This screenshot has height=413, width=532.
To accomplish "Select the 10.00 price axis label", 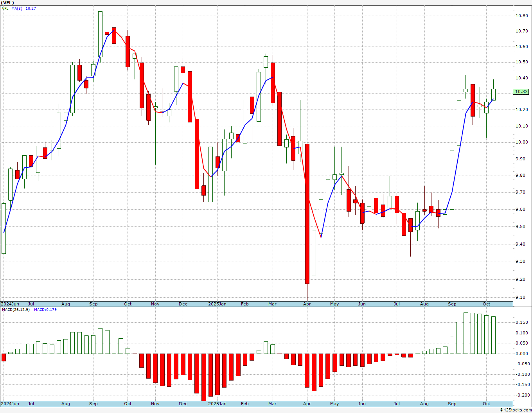I will pyautogui.click(x=521, y=142).
